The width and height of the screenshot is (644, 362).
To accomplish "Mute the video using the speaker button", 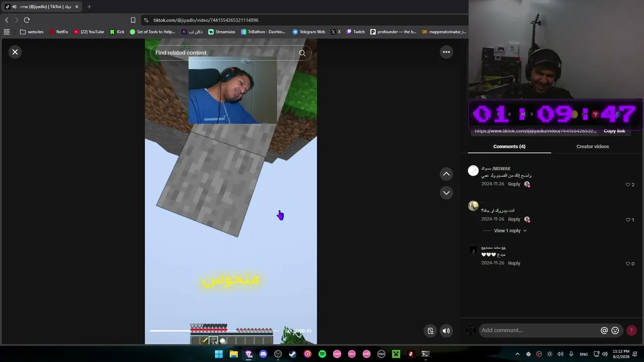I will click(x=446, y=331).
